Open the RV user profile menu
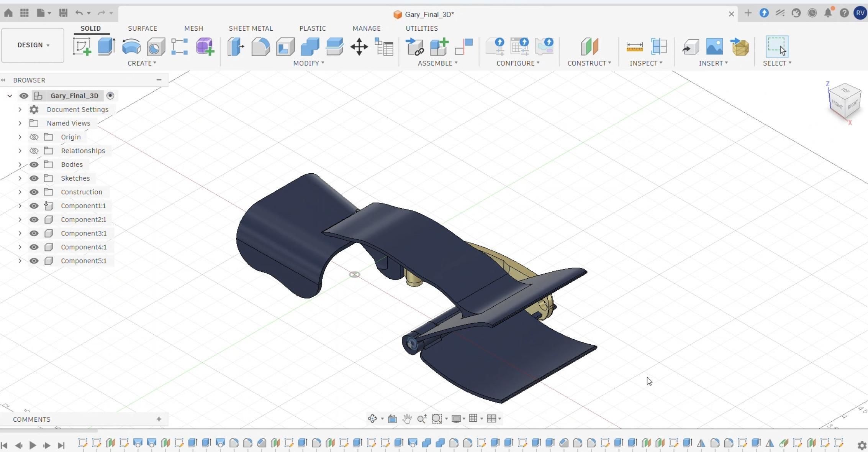This screenshot has height=452, width=868. point(860,13)
